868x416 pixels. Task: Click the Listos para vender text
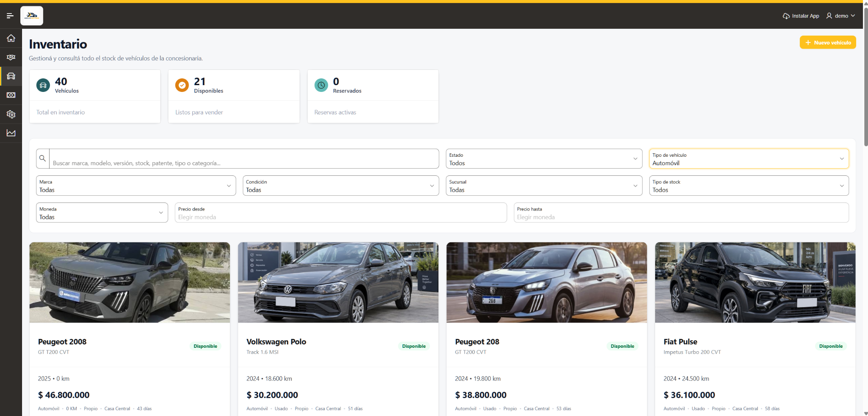199,112
